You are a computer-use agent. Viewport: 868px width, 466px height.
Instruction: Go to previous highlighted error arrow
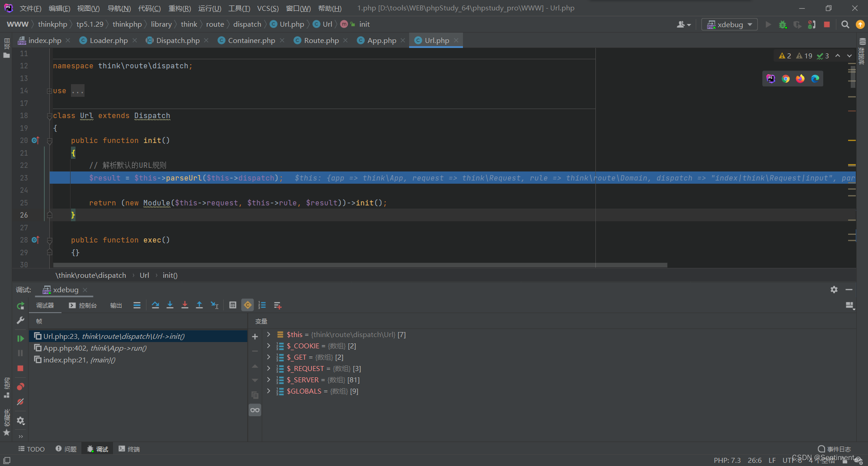pos(838,56)
